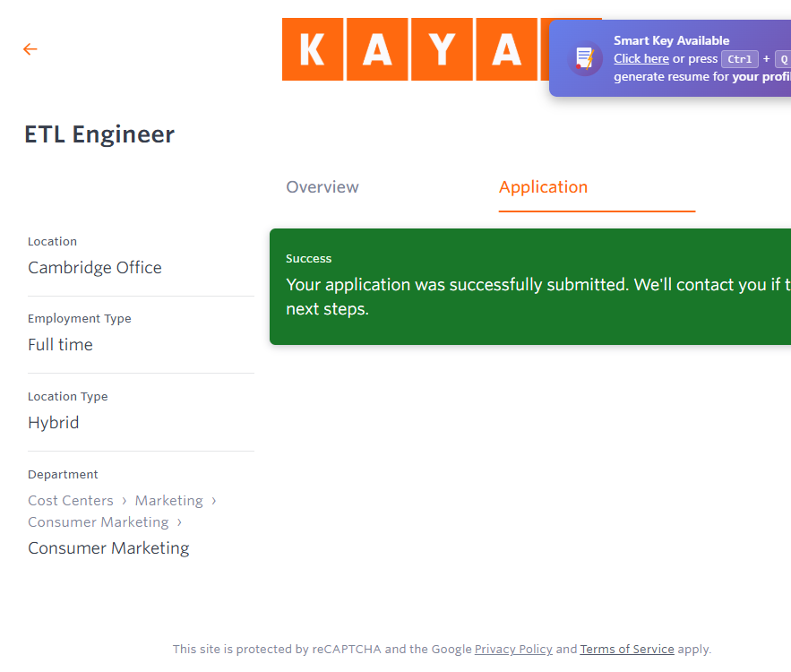791x672 pixels.
Task: Click the green Success notification banner
Action: pos(530,287)
